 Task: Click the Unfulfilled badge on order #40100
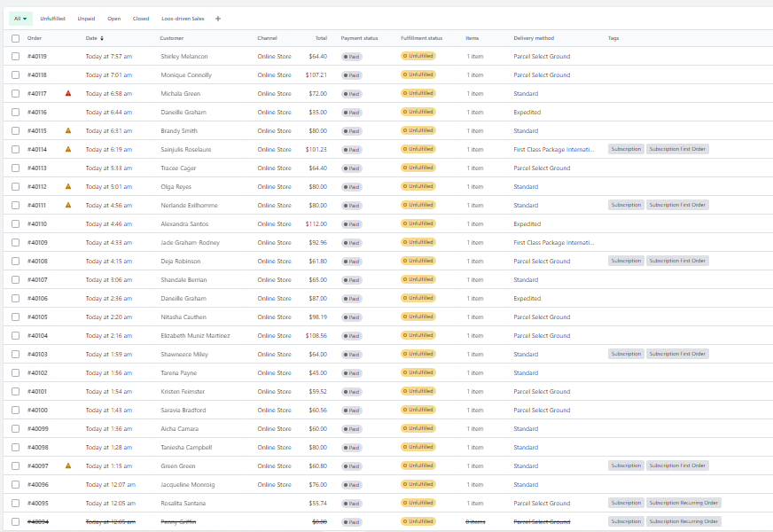[418, 410]
